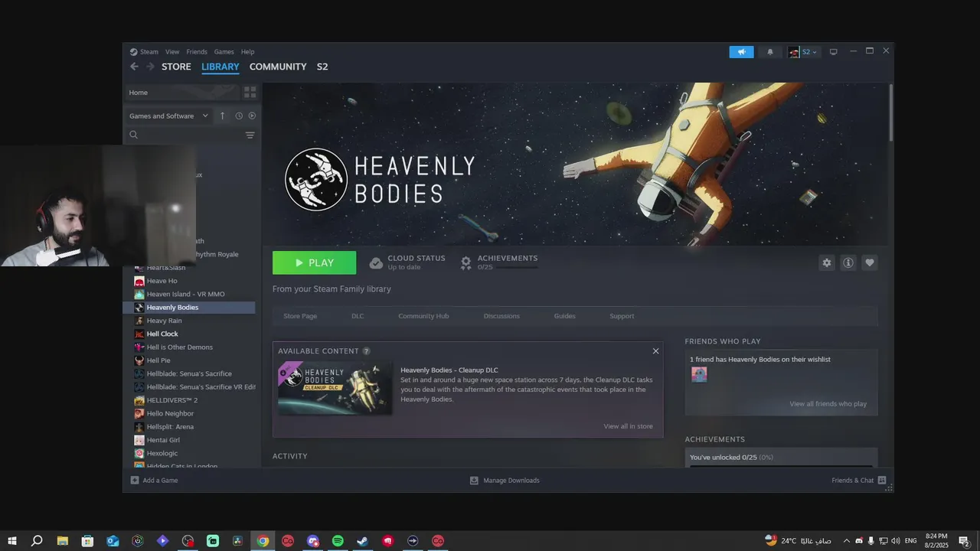The width and height of the screenshot is (980, 551).
Task: Open game info icon for Heavenly Bodies
Action: pos(848,262)
